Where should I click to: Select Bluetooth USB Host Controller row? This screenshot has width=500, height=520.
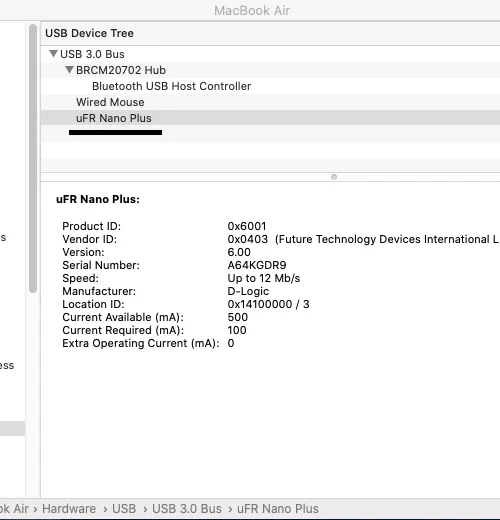(270, 86)
